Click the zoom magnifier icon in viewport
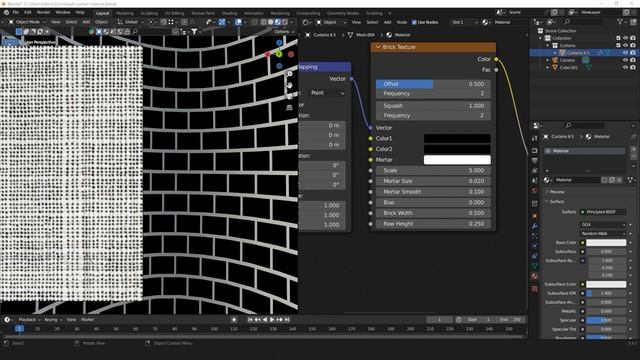 click(x=289, y=74)
